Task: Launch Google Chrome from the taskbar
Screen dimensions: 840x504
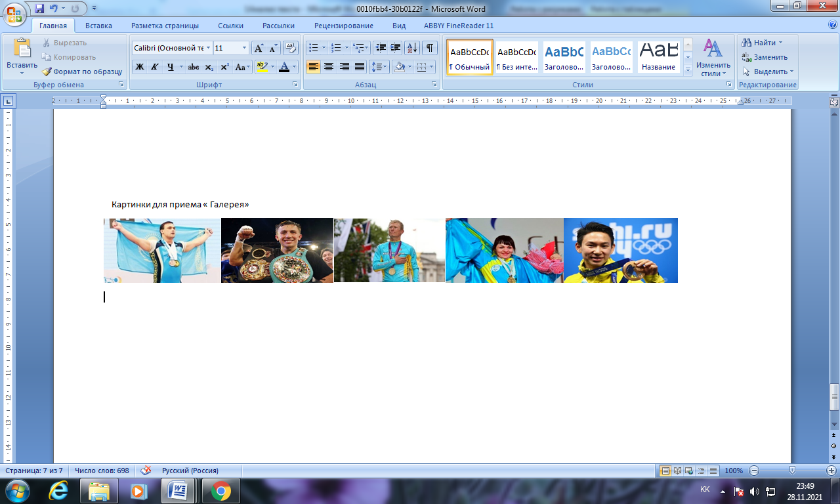Action: coord(220,491)
